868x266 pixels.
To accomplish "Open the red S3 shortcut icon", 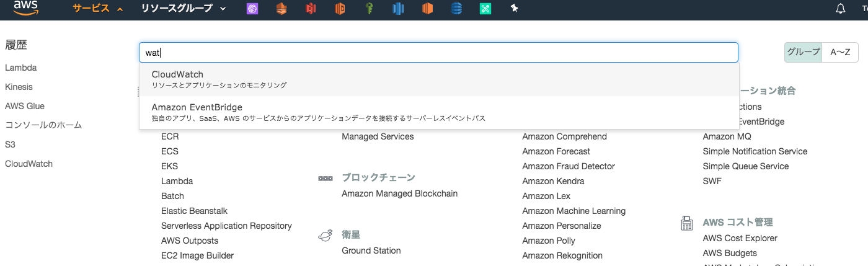I will 311,9.
